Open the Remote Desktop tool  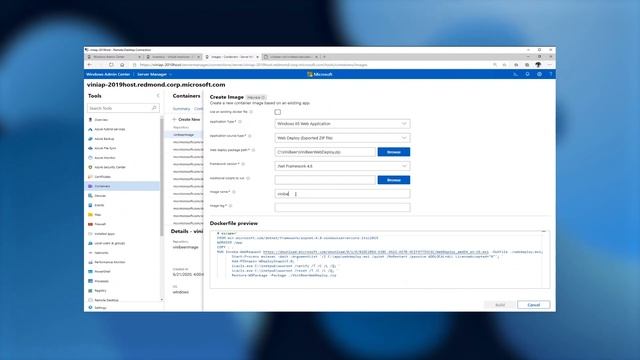[122, 300]
